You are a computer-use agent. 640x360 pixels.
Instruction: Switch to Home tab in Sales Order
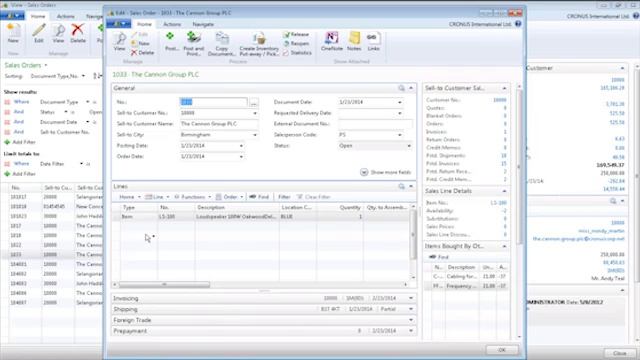144,24
